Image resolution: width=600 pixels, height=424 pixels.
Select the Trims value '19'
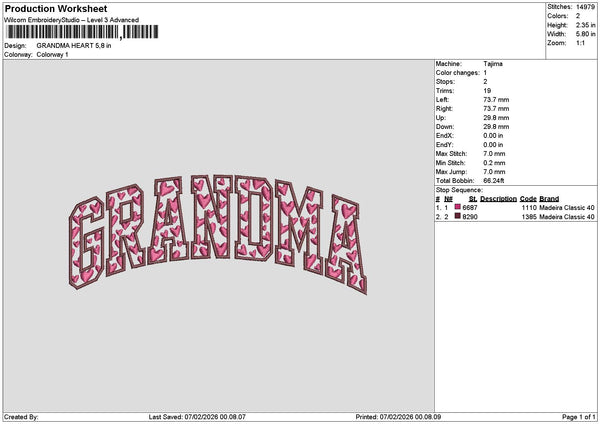[x=487, y=91]
